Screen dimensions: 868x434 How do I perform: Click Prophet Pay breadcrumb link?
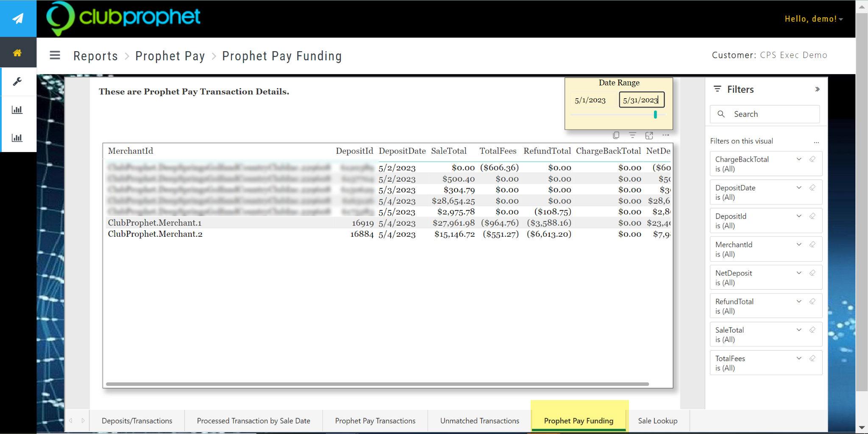tap(170, 56)
